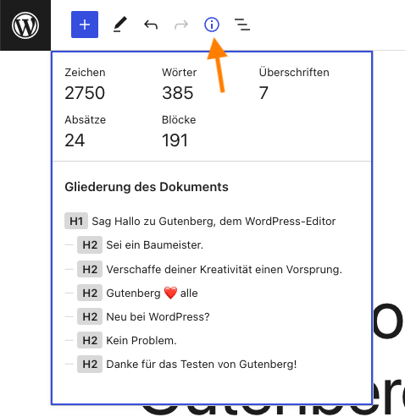The width and height of the screenshot is (405, 417).
Task: Undo the last change
Action: click(x=151, y=25)
